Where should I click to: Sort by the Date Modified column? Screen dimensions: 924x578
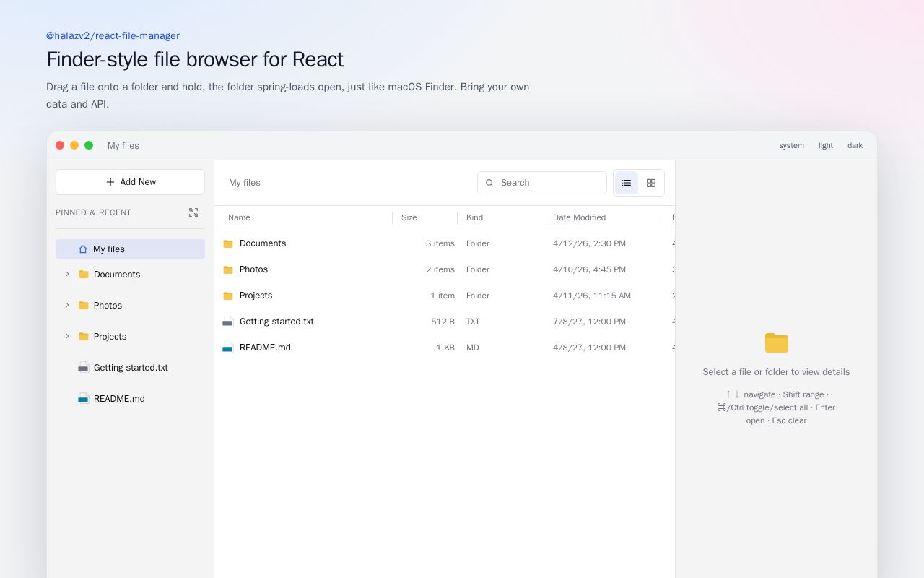click(x=579, y=217)
